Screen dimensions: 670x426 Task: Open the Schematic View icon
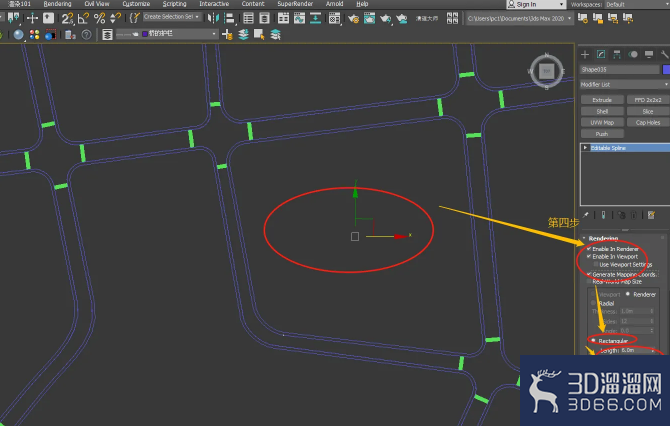coord(315,18)
